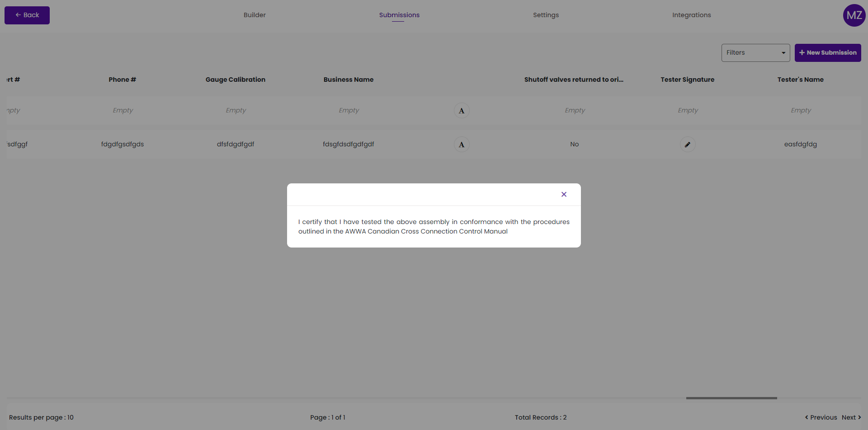Image resolution: width=868 pixels, height=430 pixels.
Task: Select the dfsfdgdfgdf gauge calibration cell
Action: pos(236,144)
